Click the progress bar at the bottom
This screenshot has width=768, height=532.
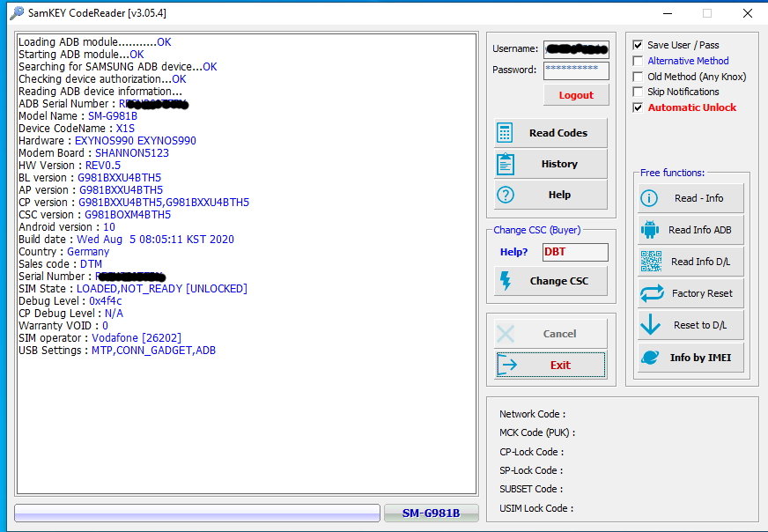[197, 513]
